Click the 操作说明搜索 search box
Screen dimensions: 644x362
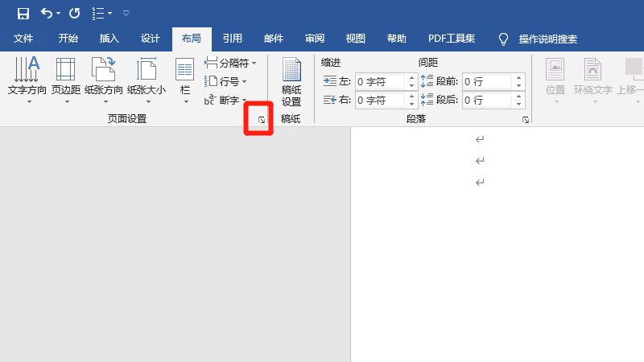548,39
